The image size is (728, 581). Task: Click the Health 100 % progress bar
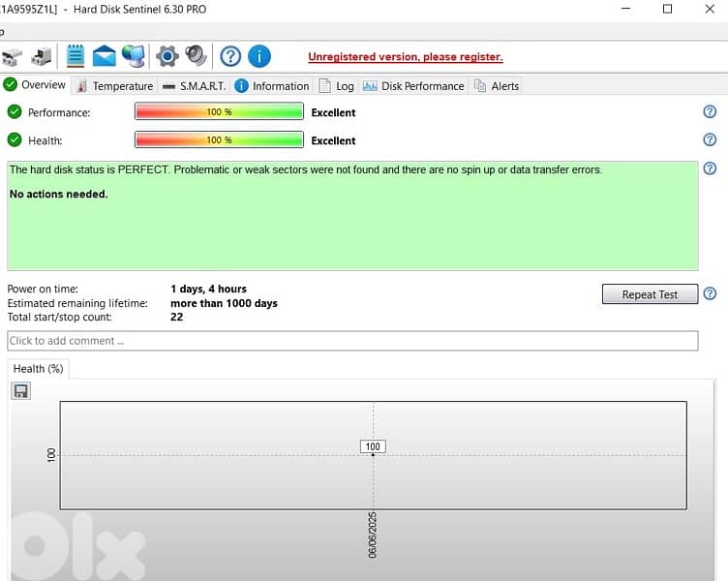[x=219, y=139]
